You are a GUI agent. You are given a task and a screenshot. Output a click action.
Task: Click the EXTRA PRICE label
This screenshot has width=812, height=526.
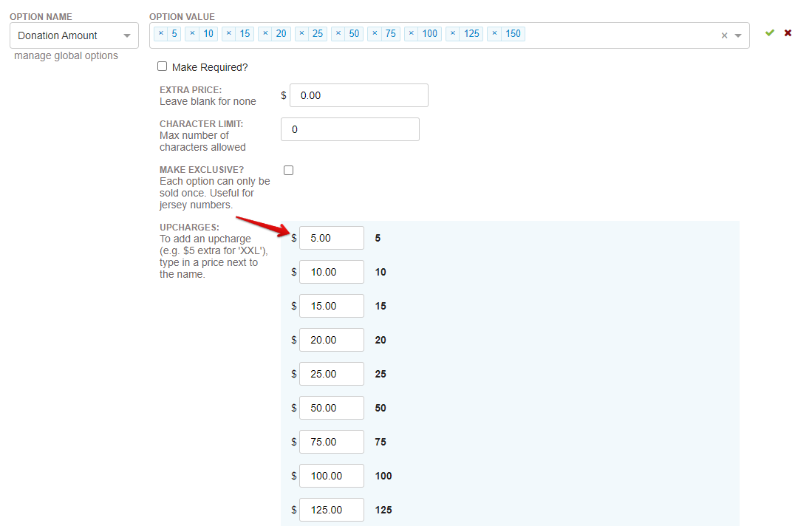191,89
